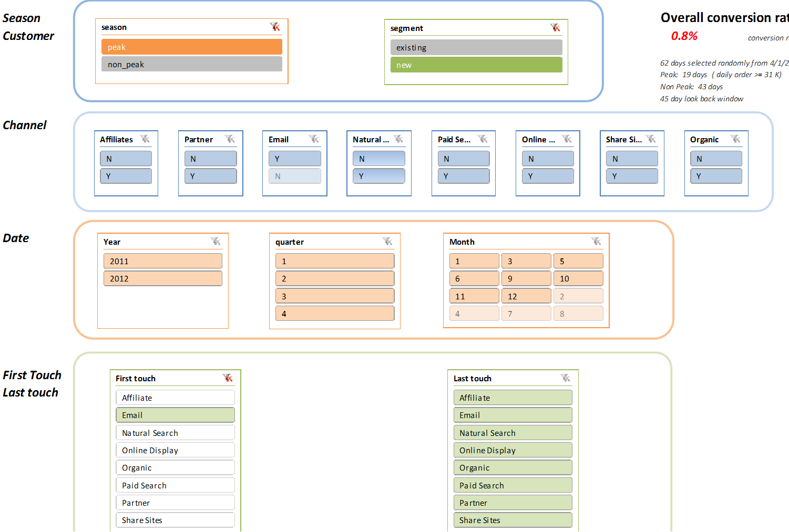This screenshot has height=532, width=789.
Task: Clear filter on the Month slicer
Action: tap(596, 242)
